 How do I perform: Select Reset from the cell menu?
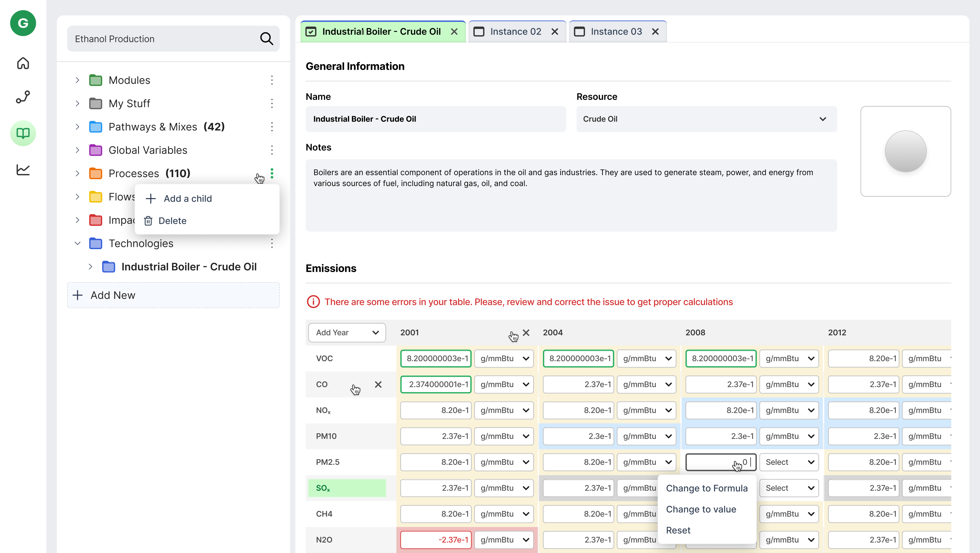click(x=678, y=530)
